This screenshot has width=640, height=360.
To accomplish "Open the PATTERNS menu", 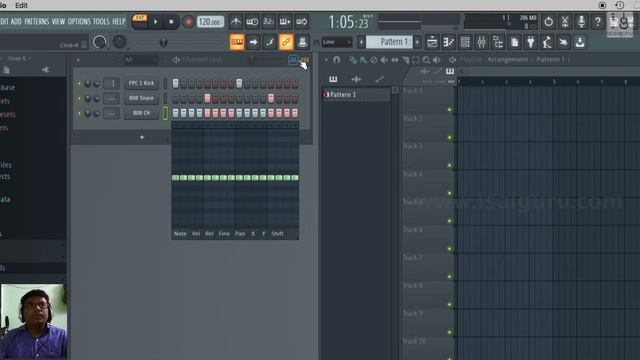I will (36, 21).
